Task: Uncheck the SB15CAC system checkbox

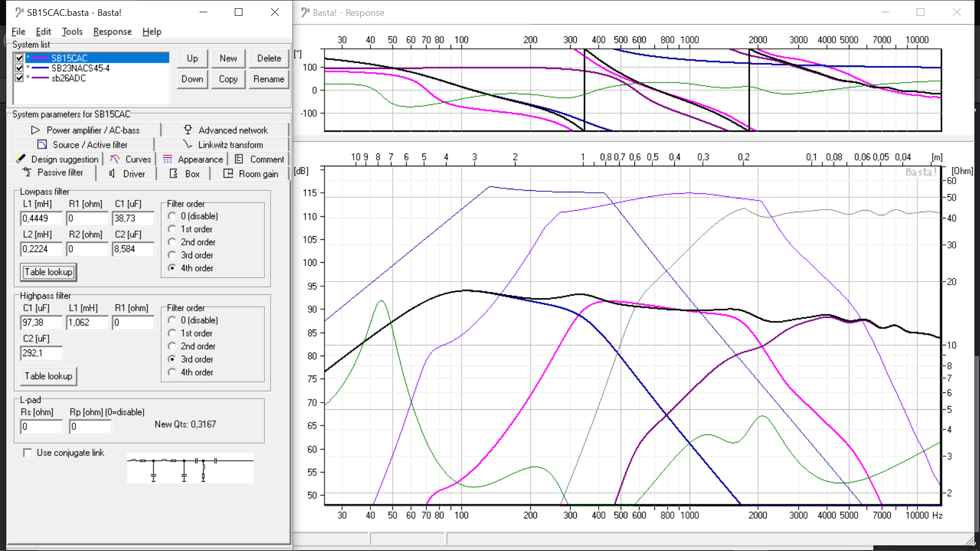Action: coord(19,58)
